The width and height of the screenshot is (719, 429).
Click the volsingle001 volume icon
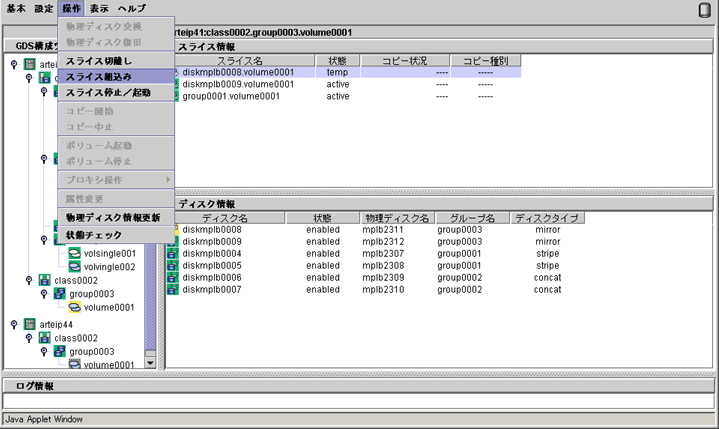[74, 254]
